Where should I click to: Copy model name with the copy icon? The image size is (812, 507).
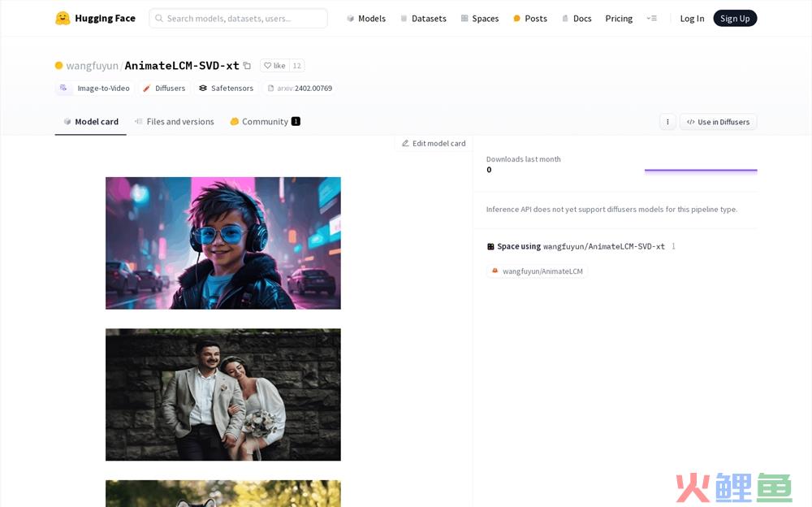coord(247,65)
